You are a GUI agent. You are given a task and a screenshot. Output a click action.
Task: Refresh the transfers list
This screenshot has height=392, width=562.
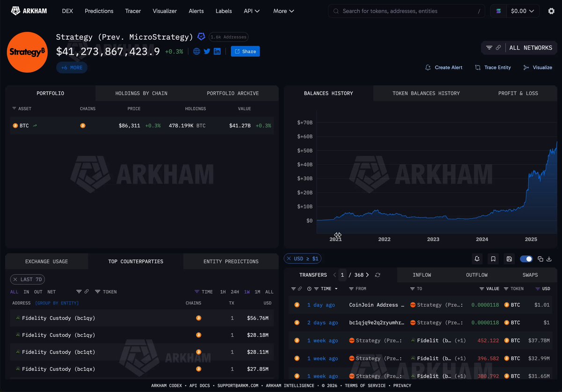tap(377, 275)
